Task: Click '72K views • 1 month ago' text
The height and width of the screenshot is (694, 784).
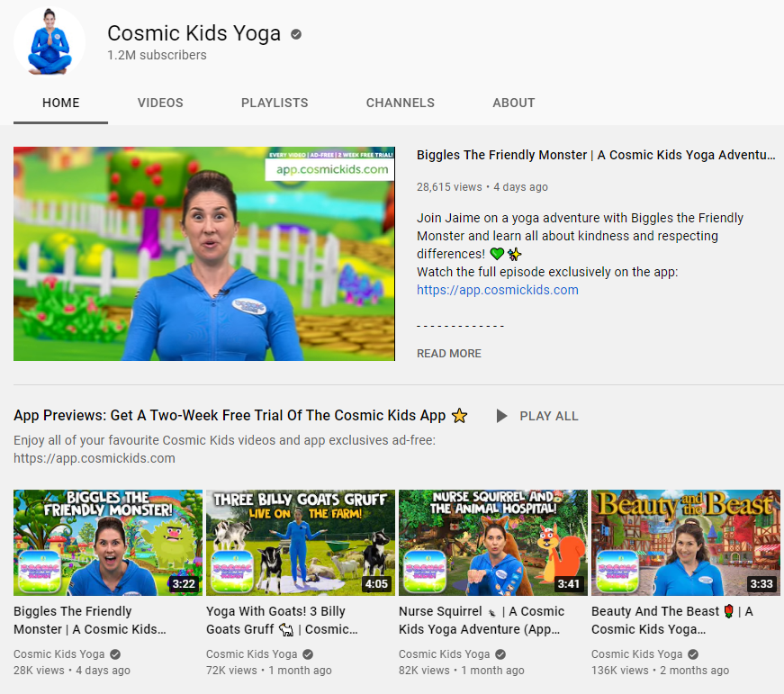Action: 269,671
